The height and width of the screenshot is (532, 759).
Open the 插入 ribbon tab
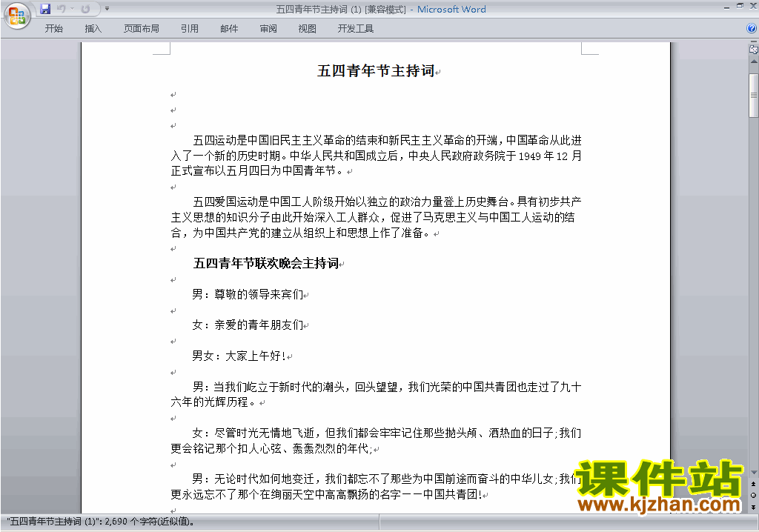click(x=93, y=29)
